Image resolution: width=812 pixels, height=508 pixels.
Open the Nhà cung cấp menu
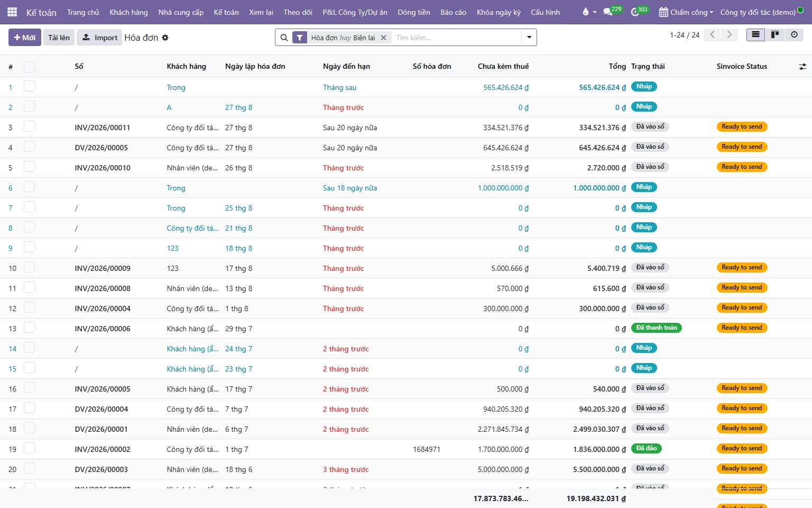coord(181,12)
